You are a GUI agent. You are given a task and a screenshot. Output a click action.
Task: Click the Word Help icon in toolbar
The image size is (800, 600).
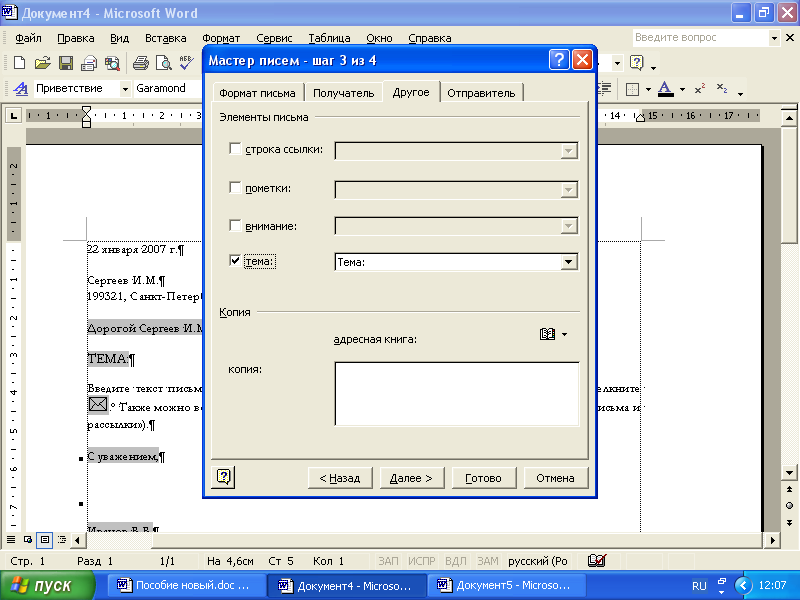[x=637, y=63]
